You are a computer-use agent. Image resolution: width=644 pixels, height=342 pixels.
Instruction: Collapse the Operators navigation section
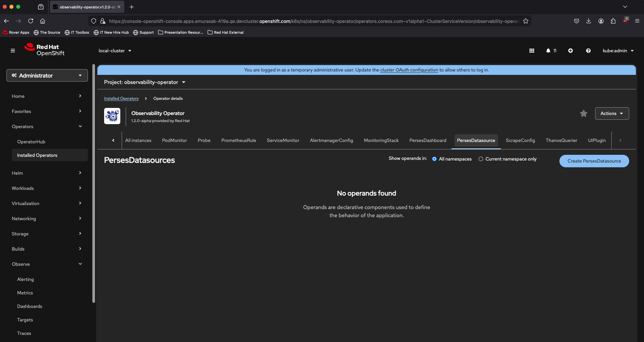tap(47, 126)
